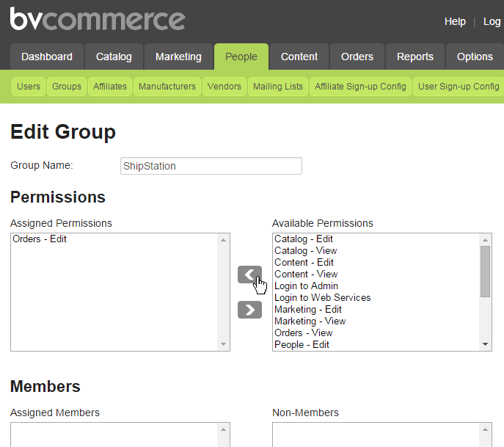
Task: Select Orders - View in available permissions
Action: (x=304, y=332)
